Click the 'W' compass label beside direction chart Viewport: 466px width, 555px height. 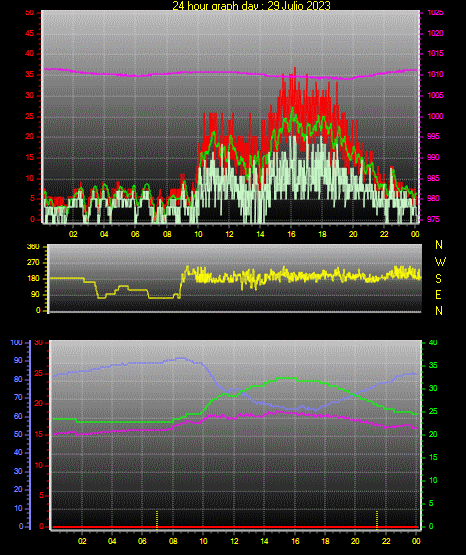(x=440, y=262)
